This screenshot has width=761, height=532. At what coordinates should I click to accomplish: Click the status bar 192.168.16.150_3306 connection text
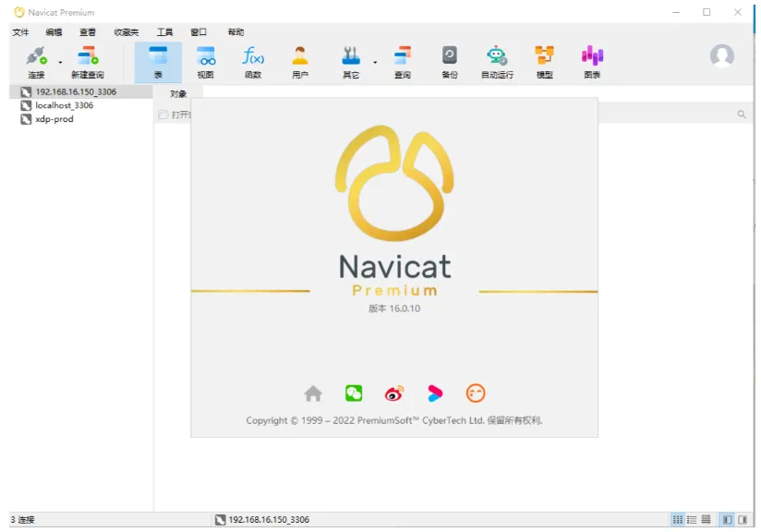point(269,519)
